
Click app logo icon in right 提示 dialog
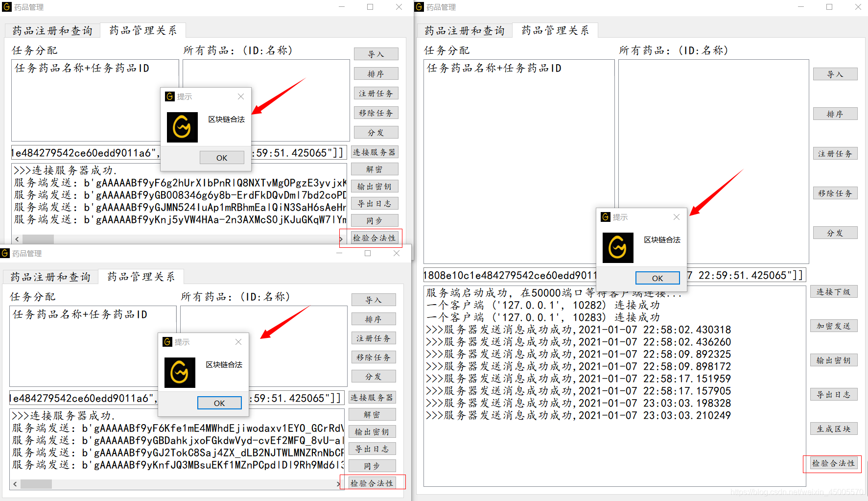click(x=618, y=248)
